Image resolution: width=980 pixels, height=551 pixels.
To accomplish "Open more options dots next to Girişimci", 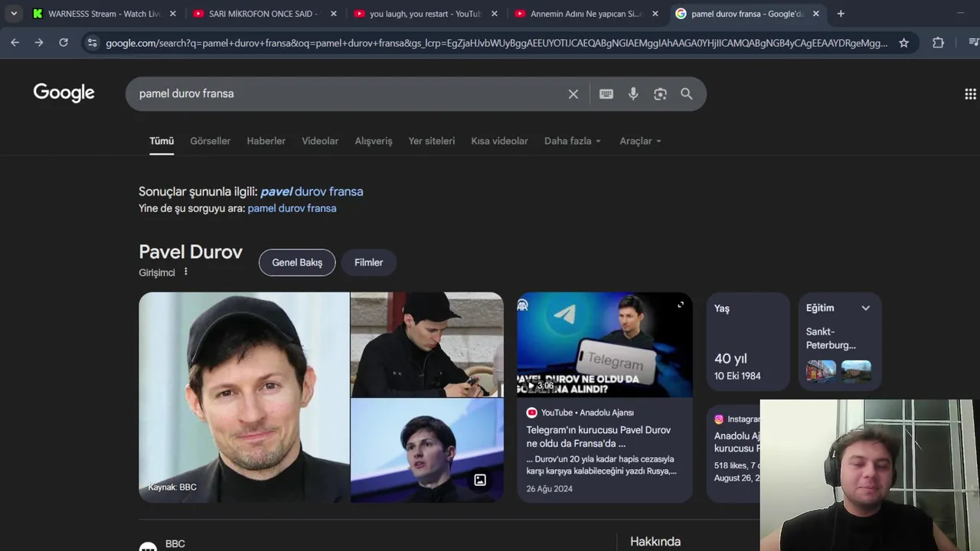I will click(x=185, y=272).
